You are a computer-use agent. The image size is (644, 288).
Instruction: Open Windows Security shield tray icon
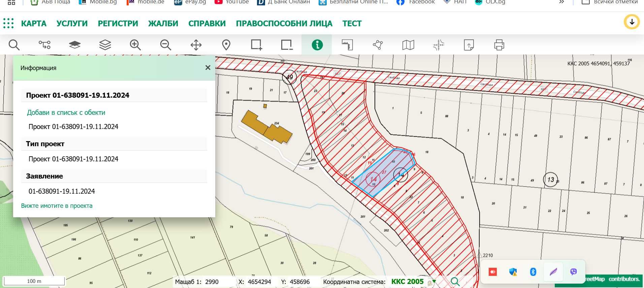513,271
